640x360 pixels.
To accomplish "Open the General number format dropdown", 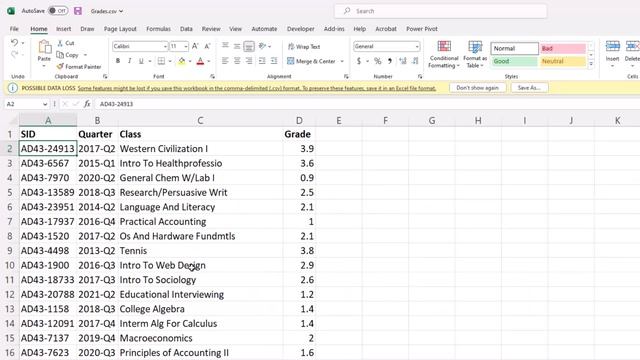I will click(x=417, y=47).
